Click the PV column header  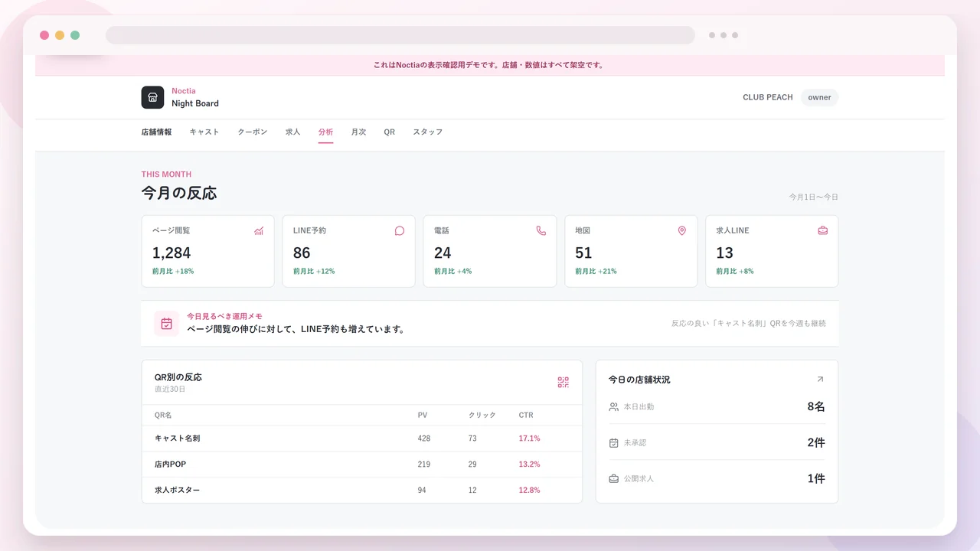pyautogui.click(x=423, y=416)
